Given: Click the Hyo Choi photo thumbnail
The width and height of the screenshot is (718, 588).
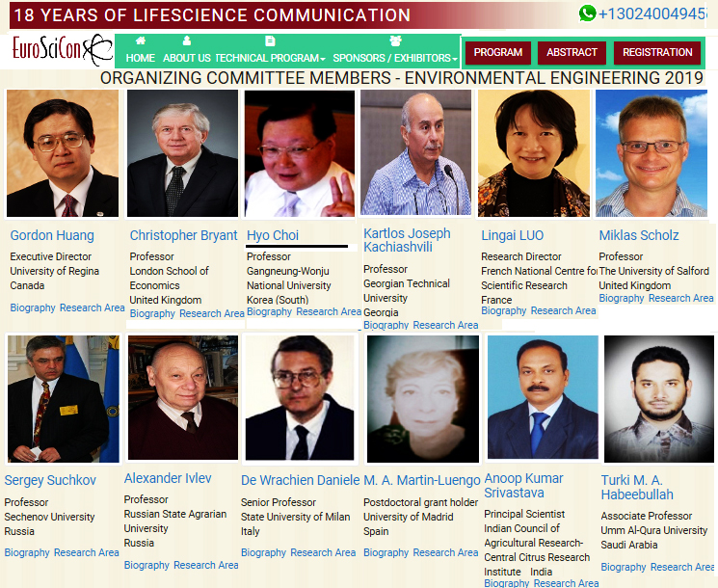Looking at the screenshot, I should 300,153.
